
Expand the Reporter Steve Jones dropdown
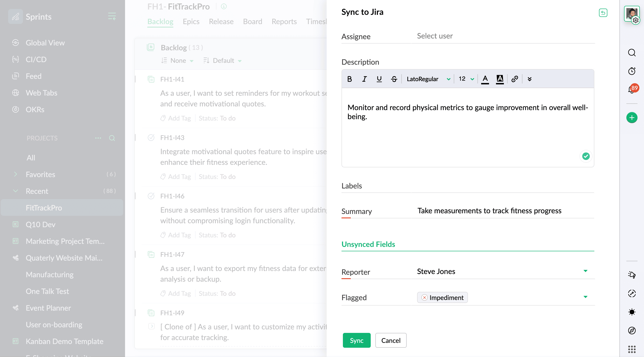coord(585,271)
